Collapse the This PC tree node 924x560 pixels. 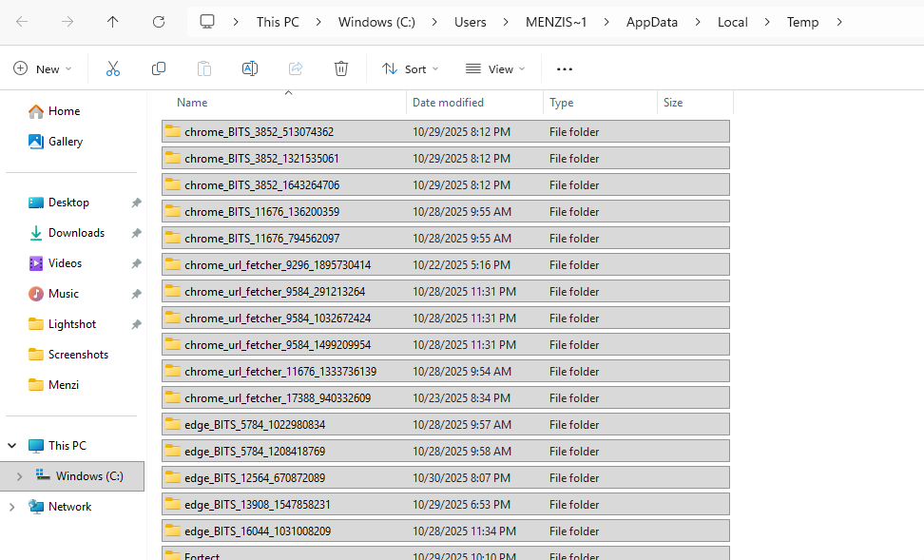[x=12, y=446]
